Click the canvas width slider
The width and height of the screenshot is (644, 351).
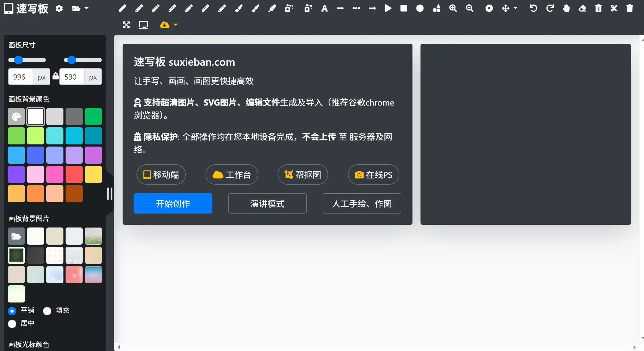(x=27, y=60)
